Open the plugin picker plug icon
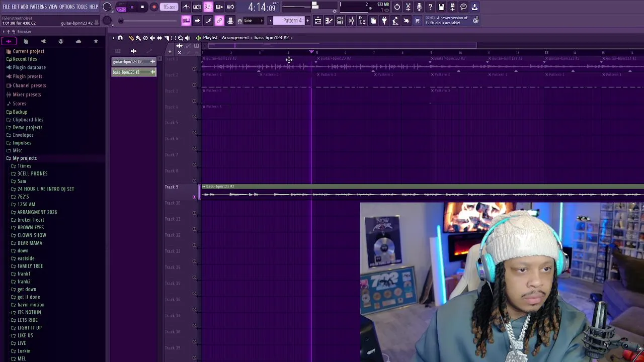 click(384, 21)
